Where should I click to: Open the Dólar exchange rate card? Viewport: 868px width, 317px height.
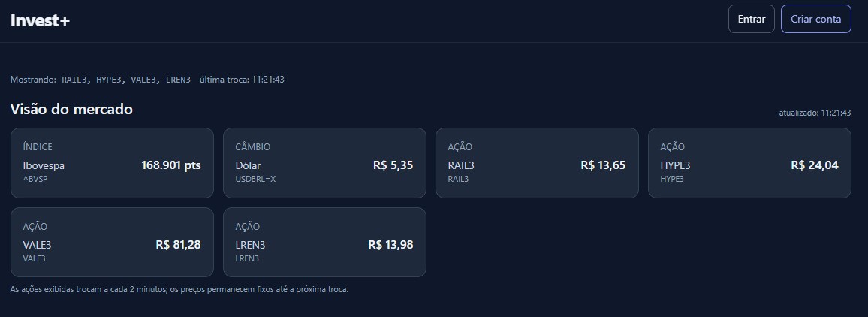click(324, 163)
